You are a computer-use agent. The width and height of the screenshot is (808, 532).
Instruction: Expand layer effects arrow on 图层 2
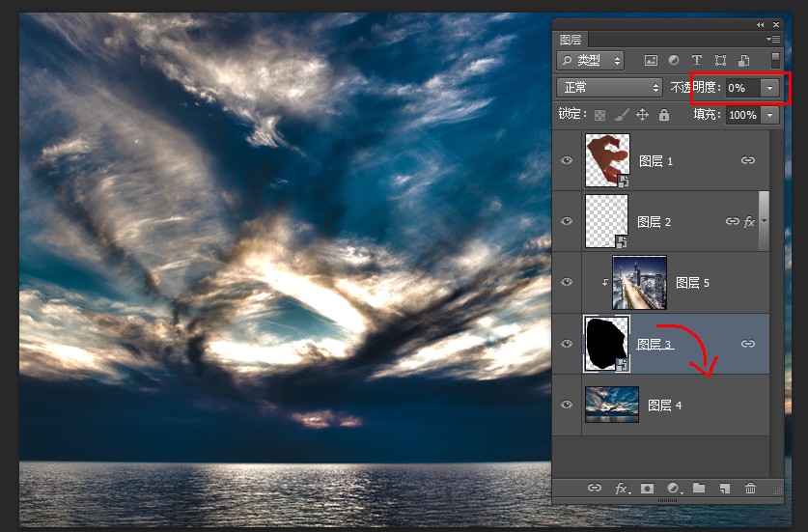pyautogui.click(x=765, y=222)
